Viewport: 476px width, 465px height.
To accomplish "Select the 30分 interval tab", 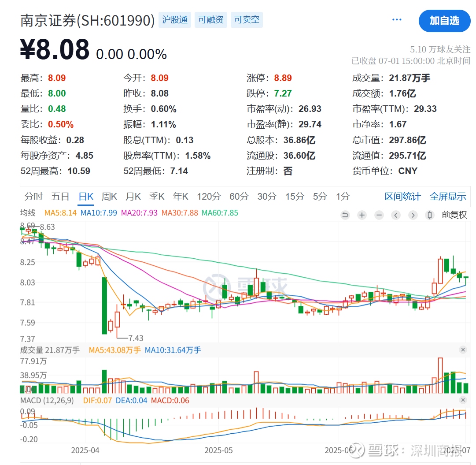I will click(x=267, y=197).
